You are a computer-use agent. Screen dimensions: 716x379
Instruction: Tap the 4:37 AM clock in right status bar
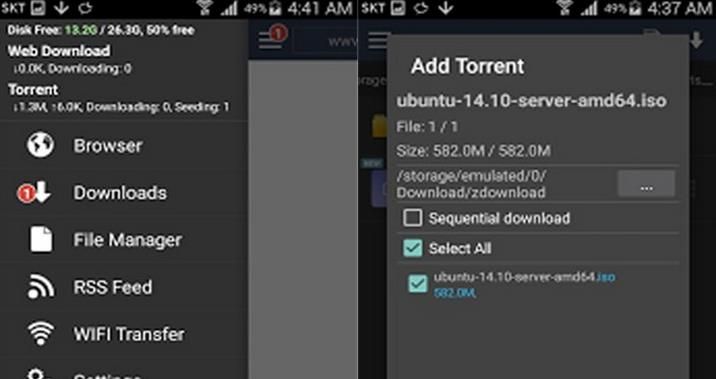coord(680,9)
